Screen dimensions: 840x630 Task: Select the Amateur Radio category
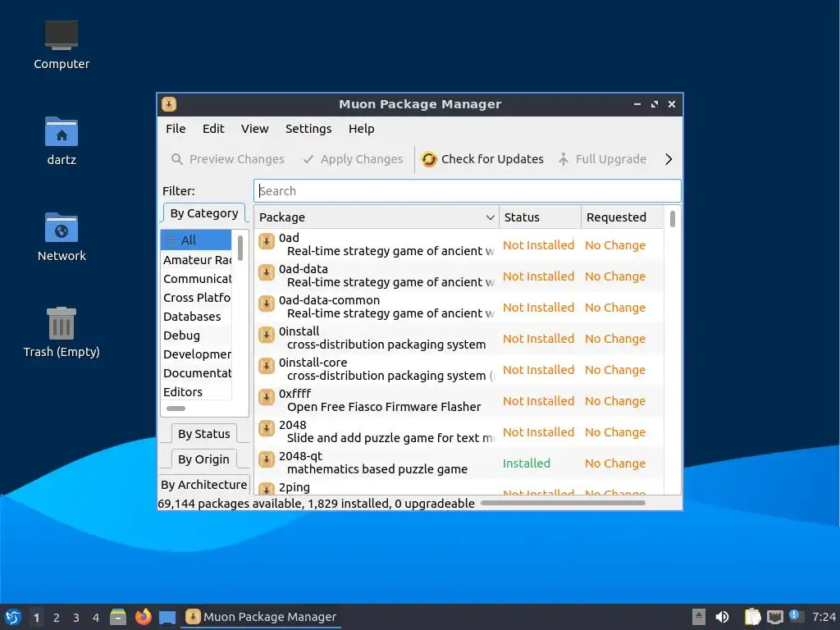(196, 260)
